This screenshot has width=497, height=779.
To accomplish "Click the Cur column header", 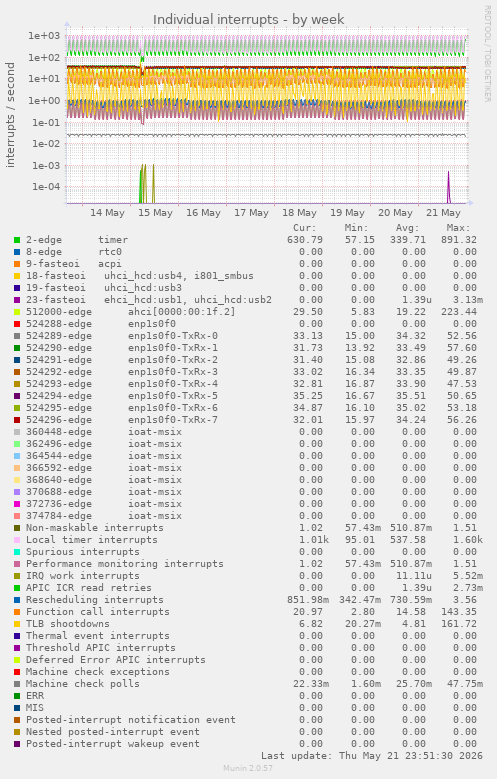I will point(305,228).
